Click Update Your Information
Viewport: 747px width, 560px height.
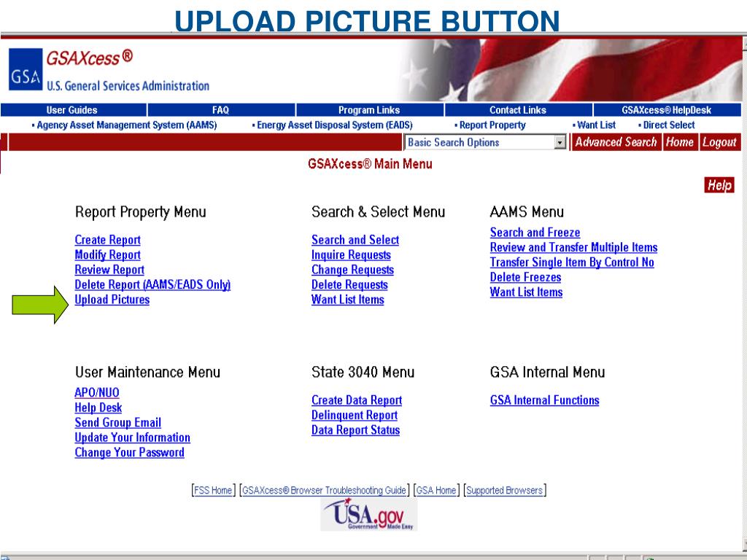[x=133, y=437]
